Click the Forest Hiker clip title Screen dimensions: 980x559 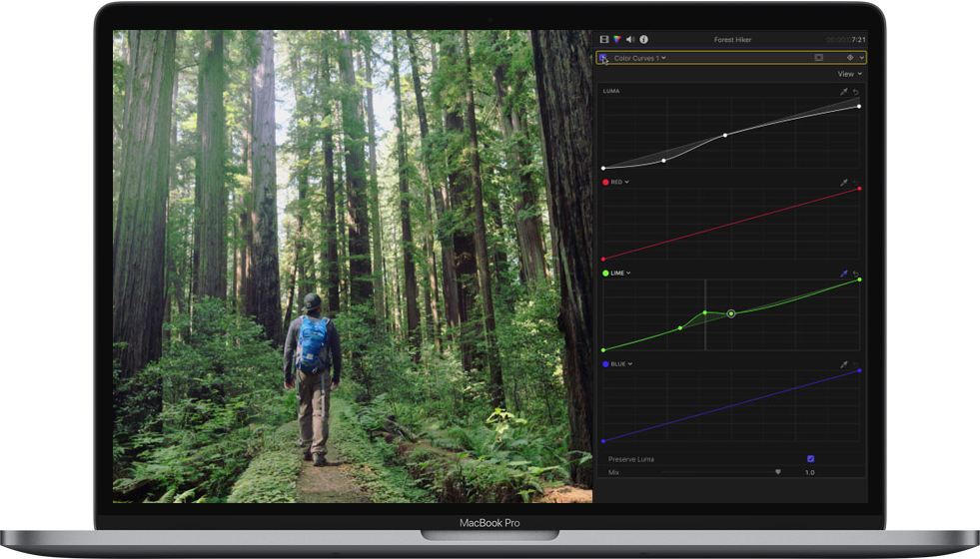point(732,39)
